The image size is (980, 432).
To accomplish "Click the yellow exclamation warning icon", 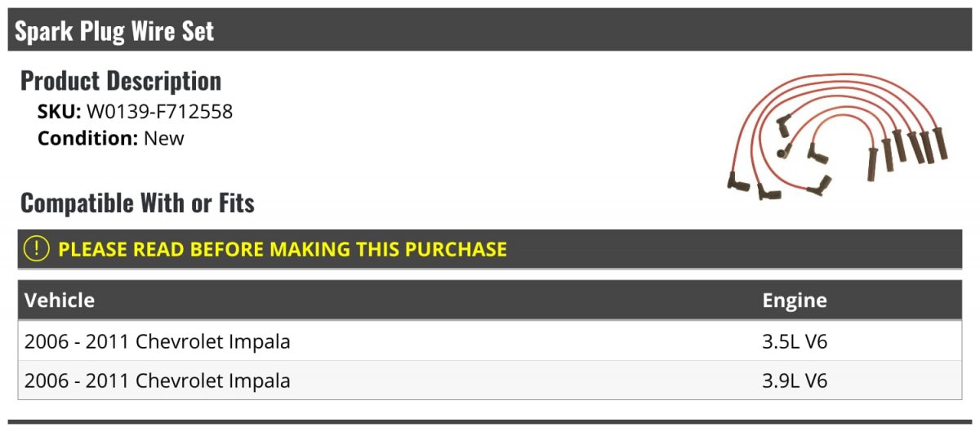I will point(37,249).
